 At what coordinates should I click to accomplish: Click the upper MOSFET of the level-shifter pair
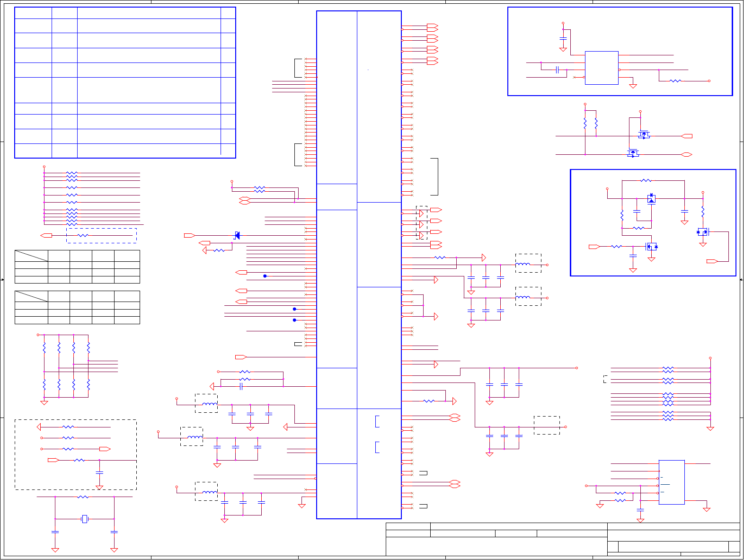pyautogui.click(x=644, y=134)
